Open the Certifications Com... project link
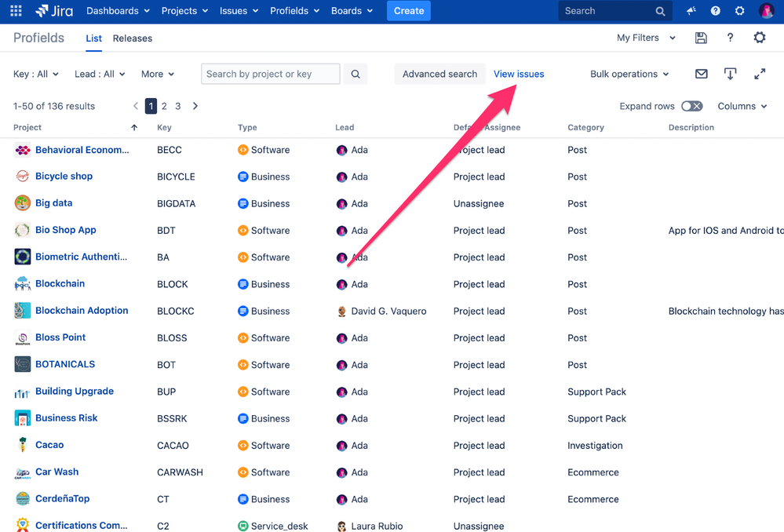The width and height of the screenshot is (784, 532). 82,525
